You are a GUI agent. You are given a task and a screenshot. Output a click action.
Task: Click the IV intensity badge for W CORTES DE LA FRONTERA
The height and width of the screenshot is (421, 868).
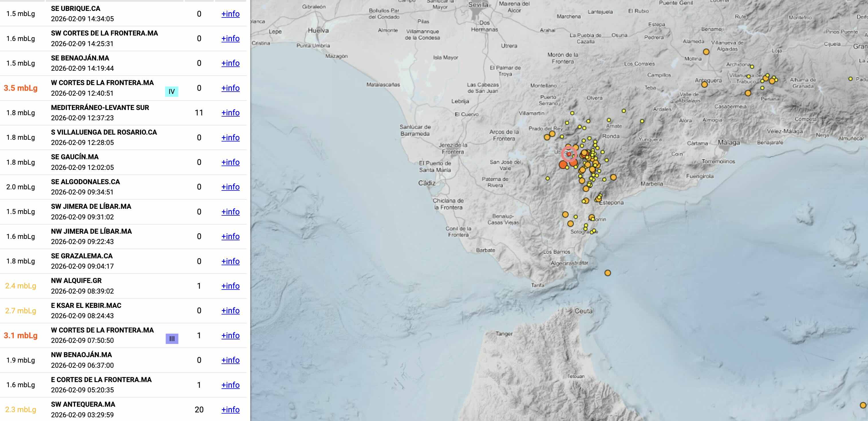pyautogui.click(x=172, y=91)
